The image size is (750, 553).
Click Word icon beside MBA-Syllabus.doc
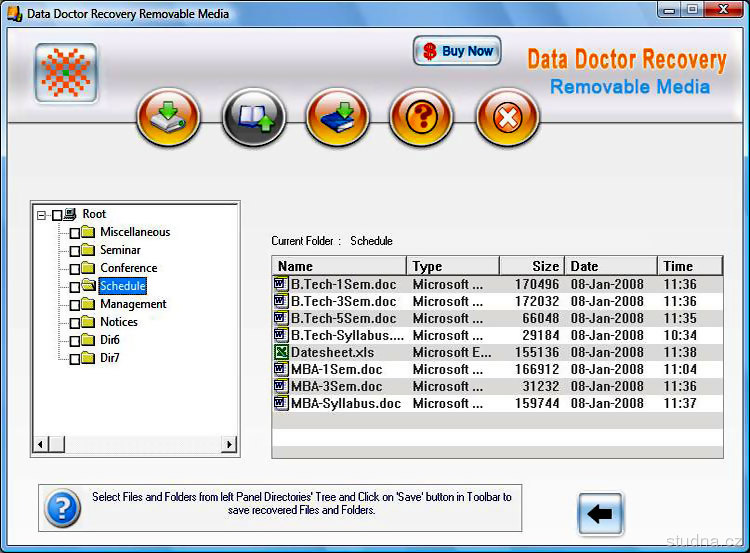click(281, 403)
